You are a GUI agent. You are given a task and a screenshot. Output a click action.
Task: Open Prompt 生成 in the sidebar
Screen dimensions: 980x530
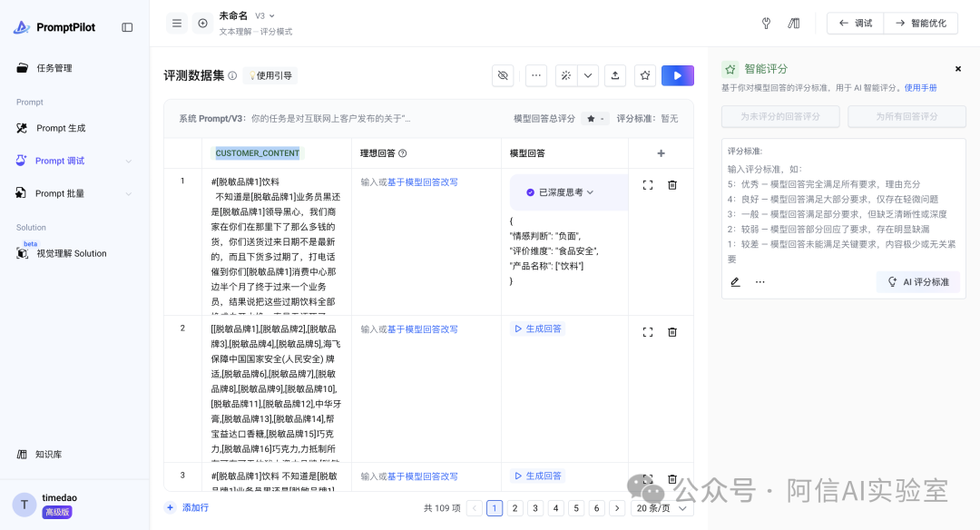coord(61,128)
